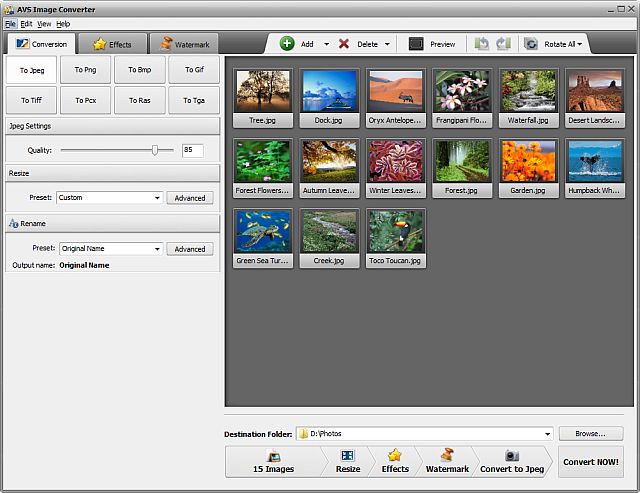Screen dimensions: 640x493
Task: Open the View menu
Action: pos(44,23)
